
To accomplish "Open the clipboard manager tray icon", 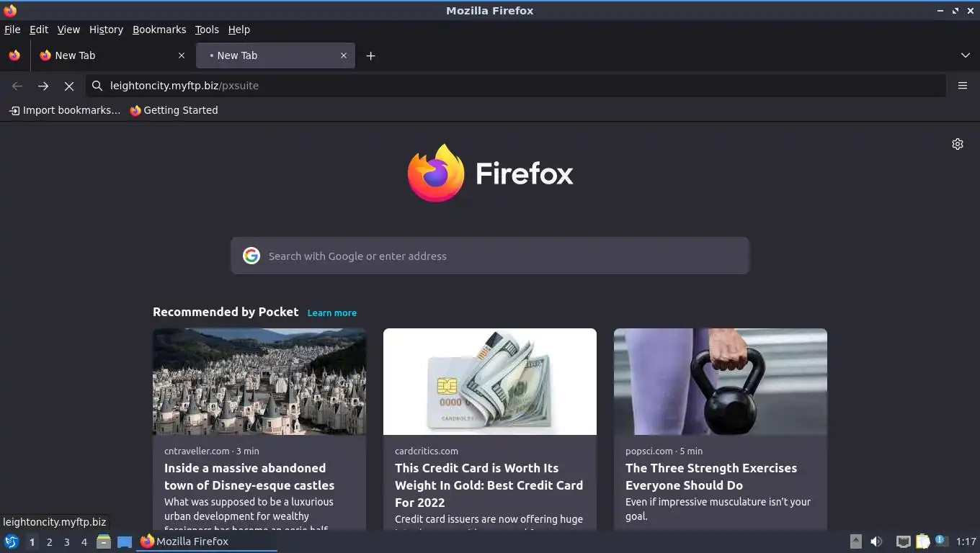I will pos(923,541).
